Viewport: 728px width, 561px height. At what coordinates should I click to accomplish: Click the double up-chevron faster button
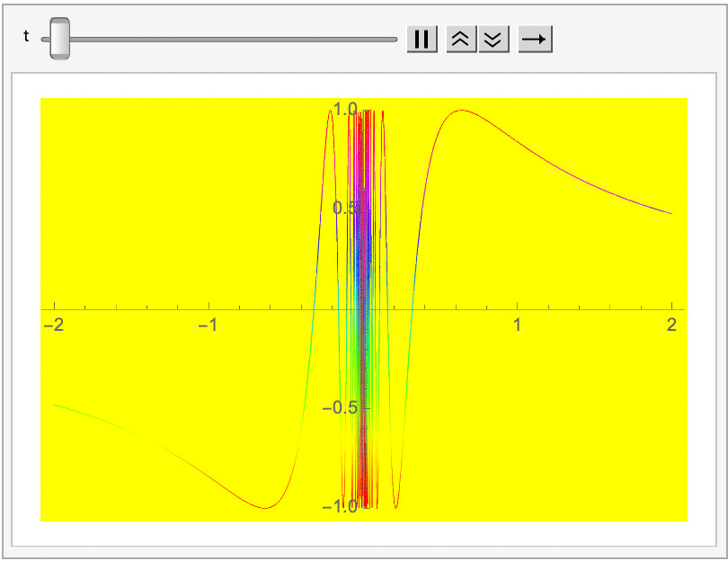point(461,40)
